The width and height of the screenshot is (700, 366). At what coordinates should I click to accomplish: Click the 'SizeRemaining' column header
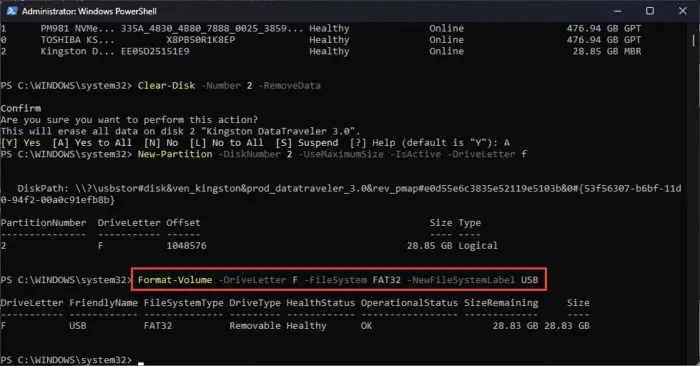(x=501, y=303)
